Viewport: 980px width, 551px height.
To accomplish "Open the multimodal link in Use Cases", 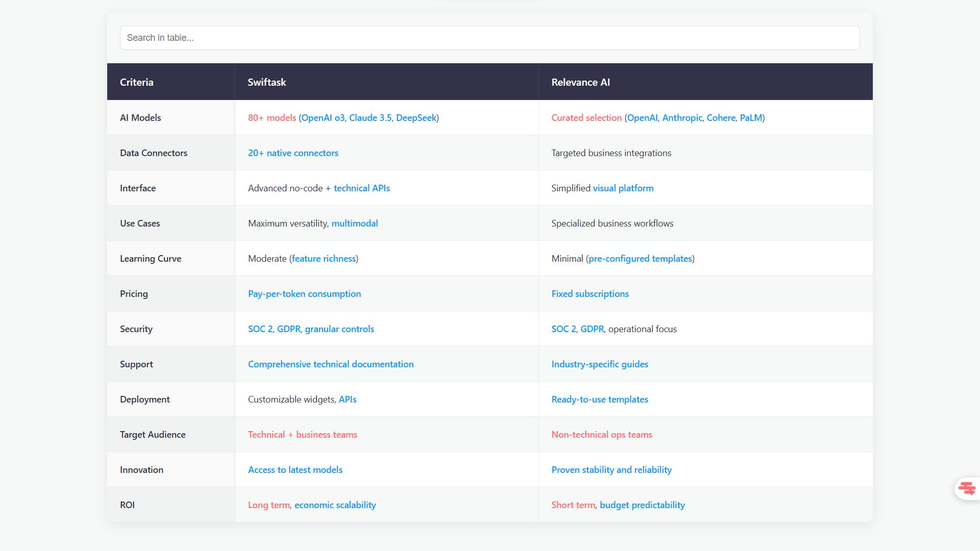I will click(x=354, y=223).
